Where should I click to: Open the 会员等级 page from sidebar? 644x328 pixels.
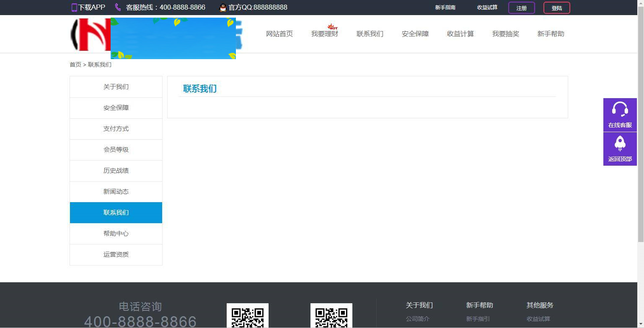pyautogui.click(x=116, y=150)
